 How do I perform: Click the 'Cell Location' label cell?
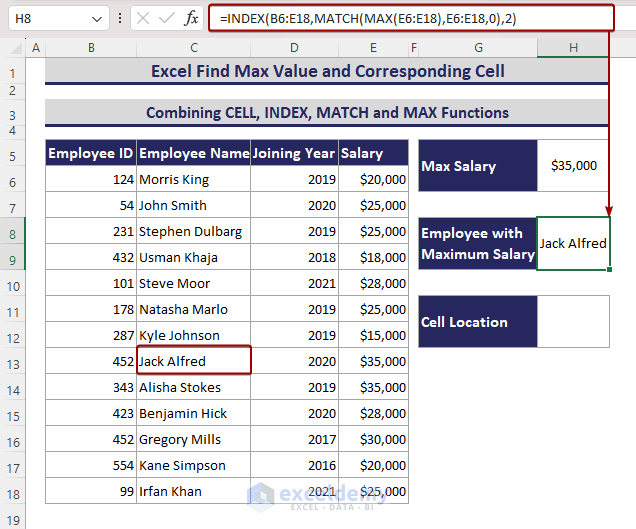478,322
